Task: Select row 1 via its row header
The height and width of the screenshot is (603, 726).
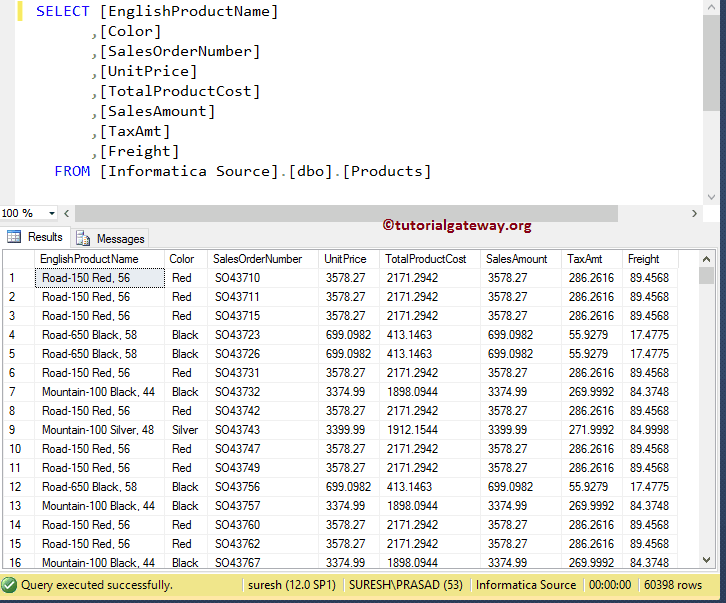Action: pyautogui.click(x=19, y=278)
